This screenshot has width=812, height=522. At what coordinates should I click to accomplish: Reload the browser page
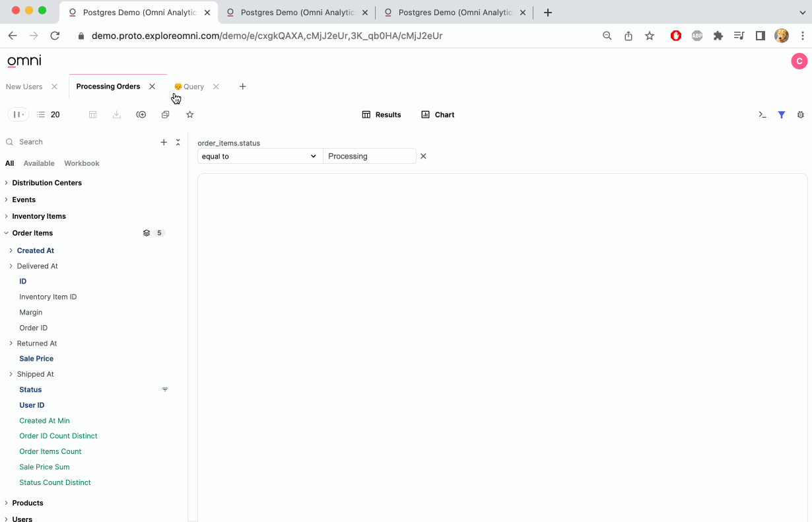[x=55, y=36]
